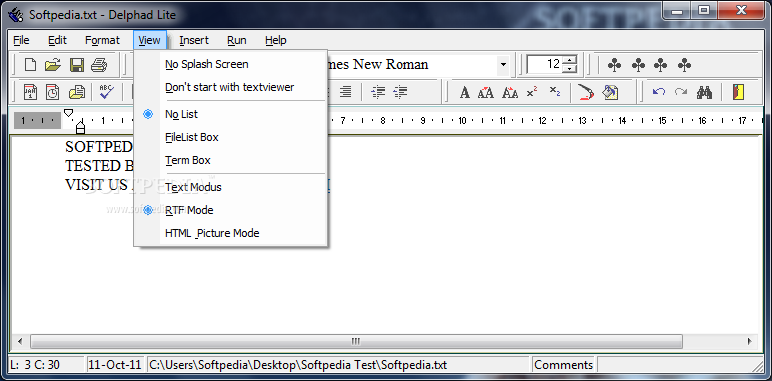
Task: Undo the last action with the blue arrow
Action: (659, 92)
